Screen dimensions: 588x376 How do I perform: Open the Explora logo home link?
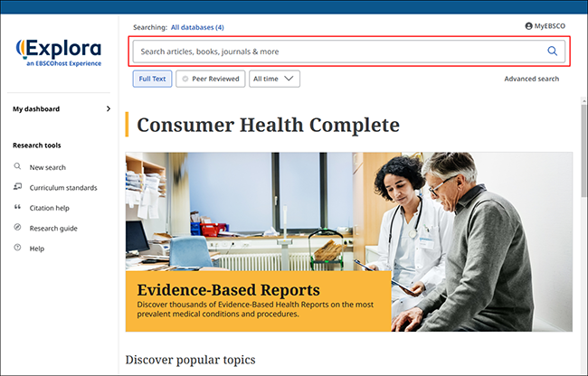tap(59, 52)
